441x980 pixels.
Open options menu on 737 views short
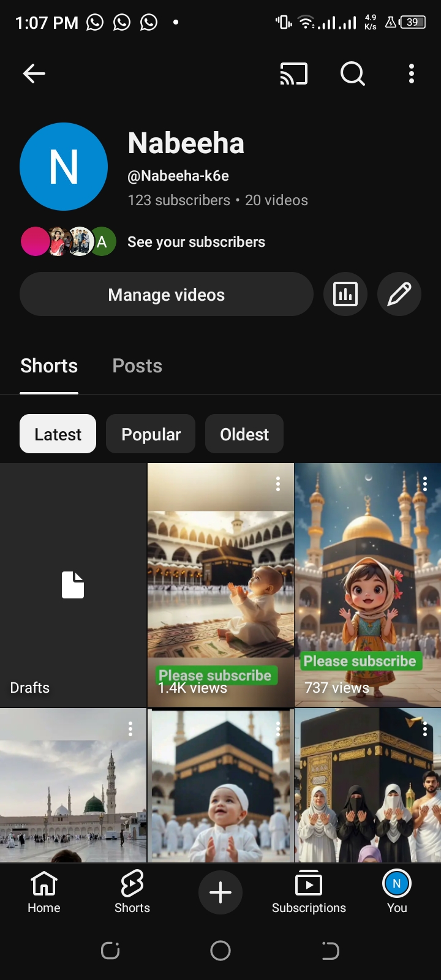tap(425, 484)
